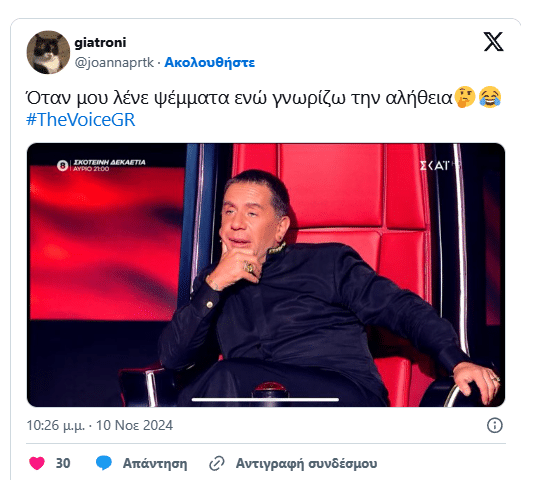Click the white progress bar on the video
This screenshot has width=534, height=480.
[x=265, y=399]
